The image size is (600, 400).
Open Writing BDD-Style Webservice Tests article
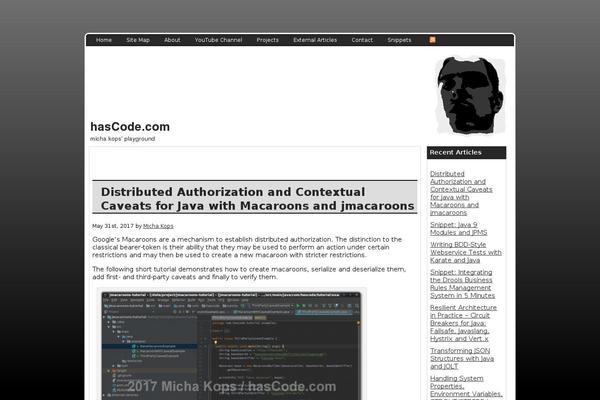466,252
